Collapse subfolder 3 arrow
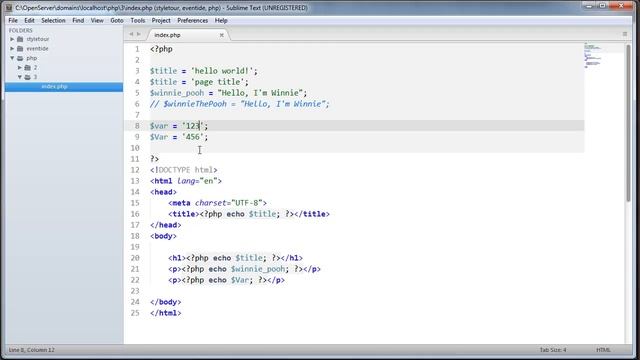 point(20,77)
